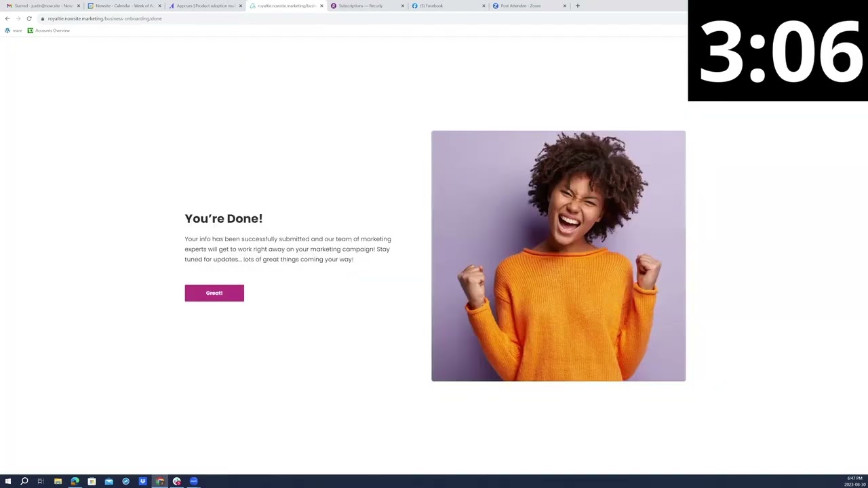Open the Windows Start menu
Image resolution: width=868 pixels, height=488 pixels.
pos(8,481)
